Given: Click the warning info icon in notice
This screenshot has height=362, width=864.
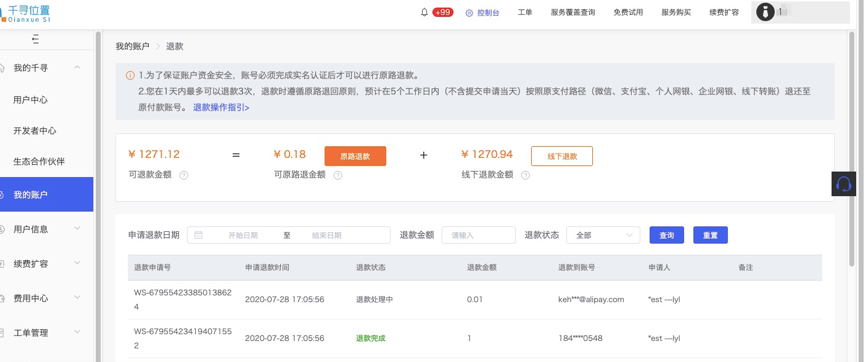Looking at the screenshot, I should click(130, 75).
